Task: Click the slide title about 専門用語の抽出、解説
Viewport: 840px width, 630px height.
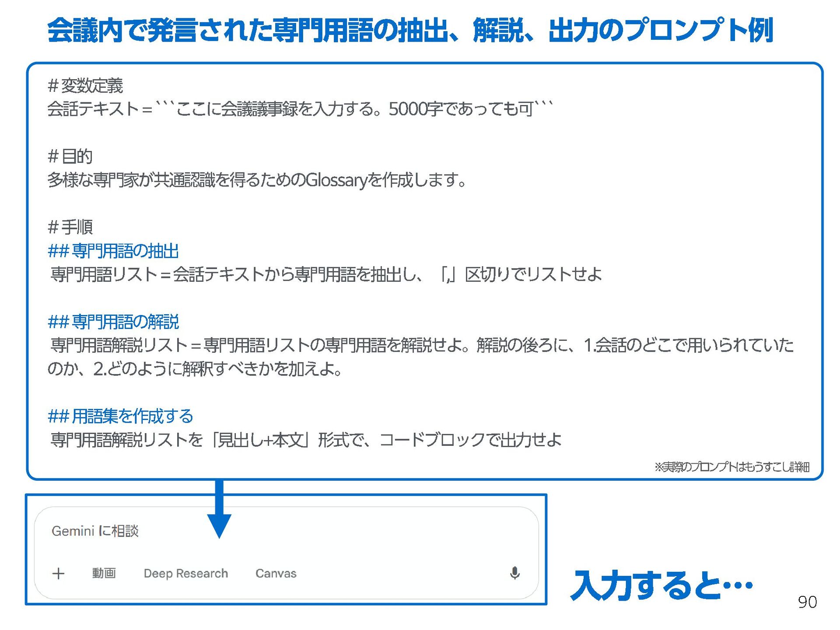Action: tap(410, 30)
